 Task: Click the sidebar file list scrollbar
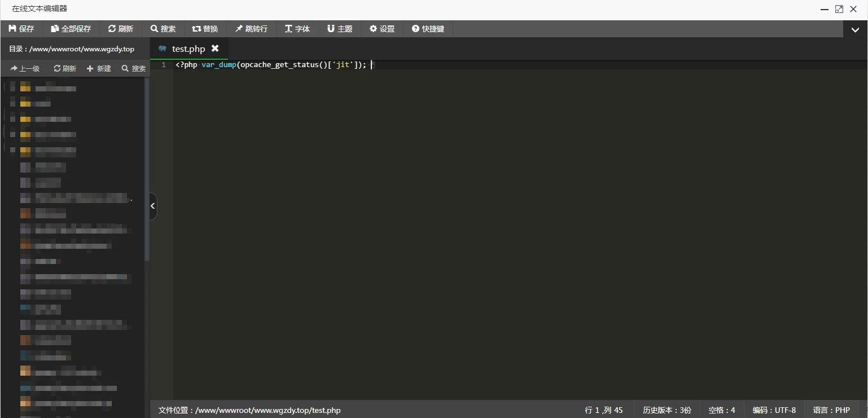click(147, 169)
